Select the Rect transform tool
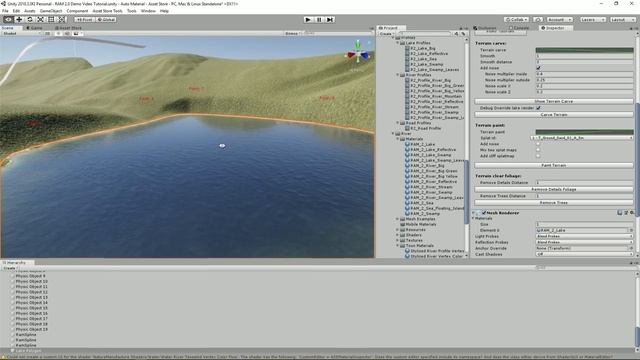This screenshot has height=360, width=640. tap(51, 19)
